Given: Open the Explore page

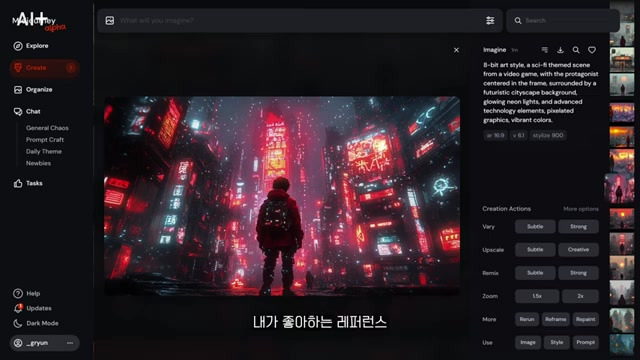Looking at the screenshot, I should coord(31,46).
